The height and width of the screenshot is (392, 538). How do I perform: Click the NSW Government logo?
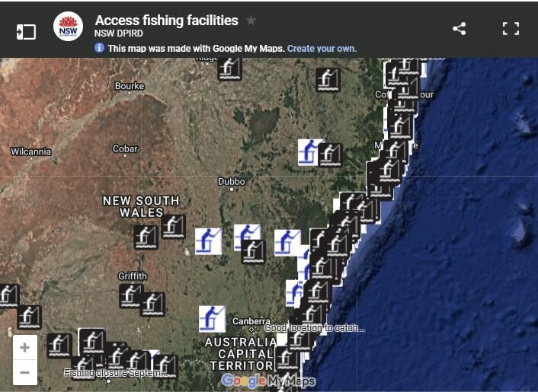click(68, 27)
